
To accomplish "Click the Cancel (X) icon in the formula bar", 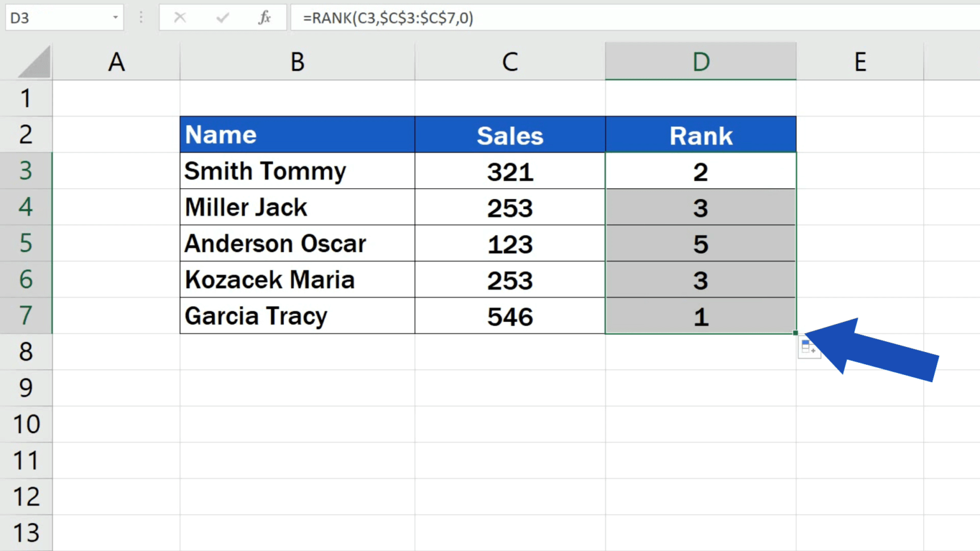I will tap(179, 17).
